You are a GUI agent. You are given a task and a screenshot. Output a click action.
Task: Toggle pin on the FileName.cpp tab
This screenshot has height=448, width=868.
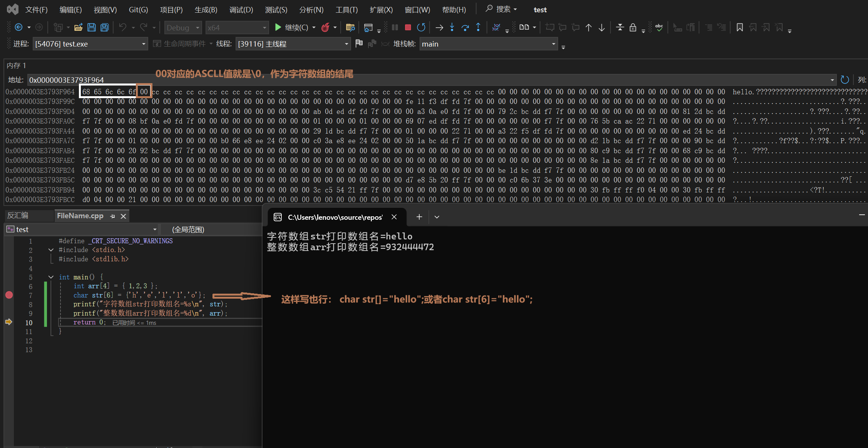(112, 216)
